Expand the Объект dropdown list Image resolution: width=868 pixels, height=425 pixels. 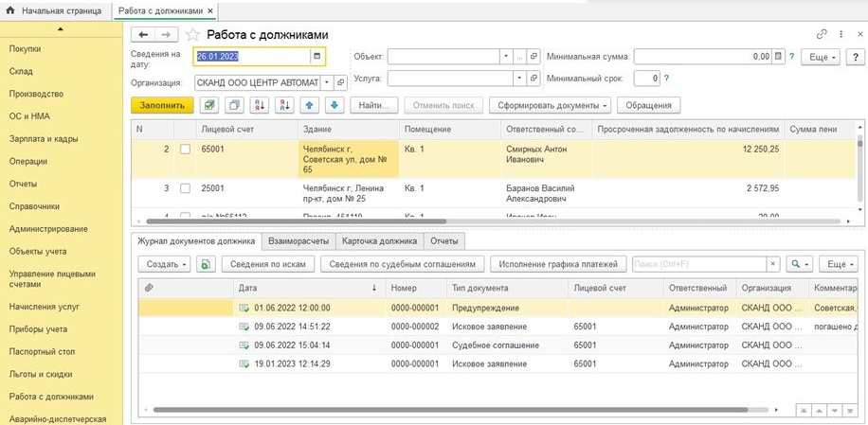(x=507, y=57)
